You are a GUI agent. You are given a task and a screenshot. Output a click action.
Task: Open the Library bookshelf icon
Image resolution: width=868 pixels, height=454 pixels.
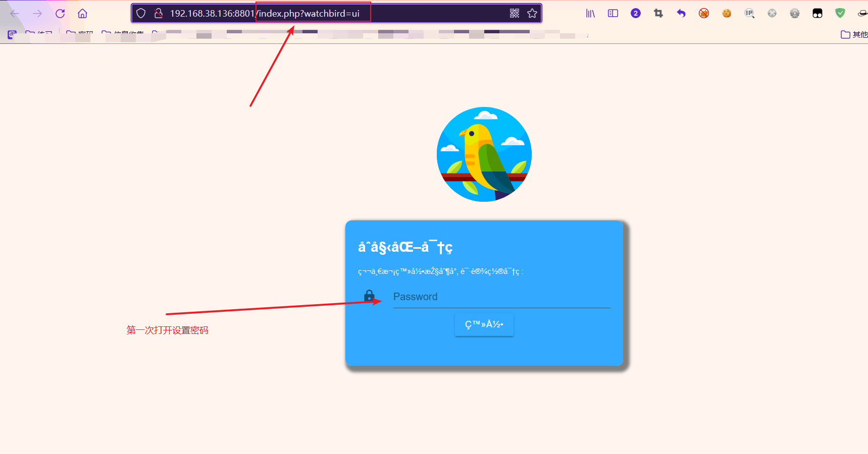(590, 14)
